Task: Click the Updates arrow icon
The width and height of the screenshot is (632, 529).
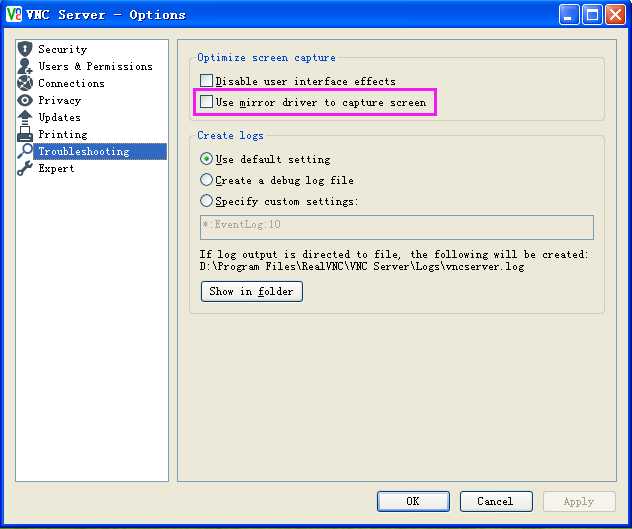Action: 25,117
